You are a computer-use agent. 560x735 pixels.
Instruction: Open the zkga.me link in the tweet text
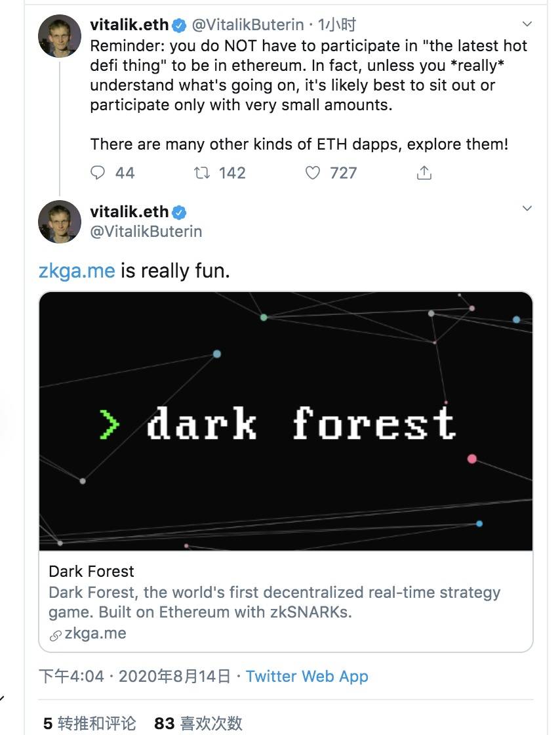77,270
